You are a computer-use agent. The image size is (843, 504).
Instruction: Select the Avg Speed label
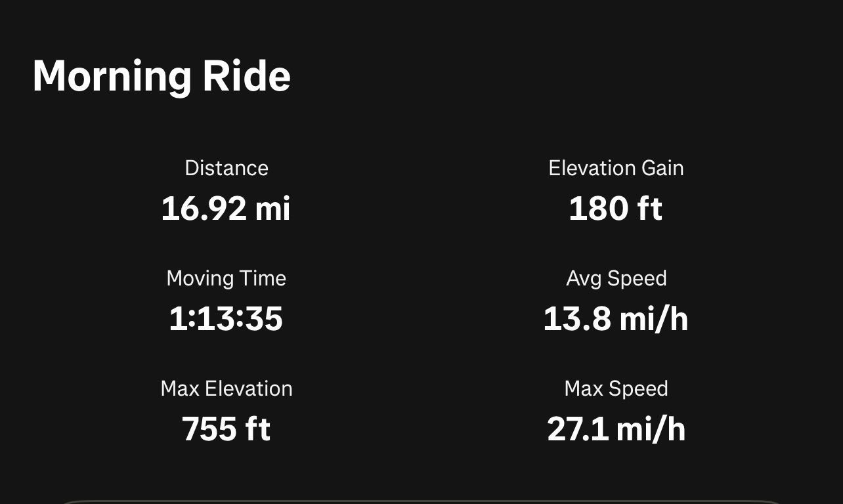tap(616, 278)
